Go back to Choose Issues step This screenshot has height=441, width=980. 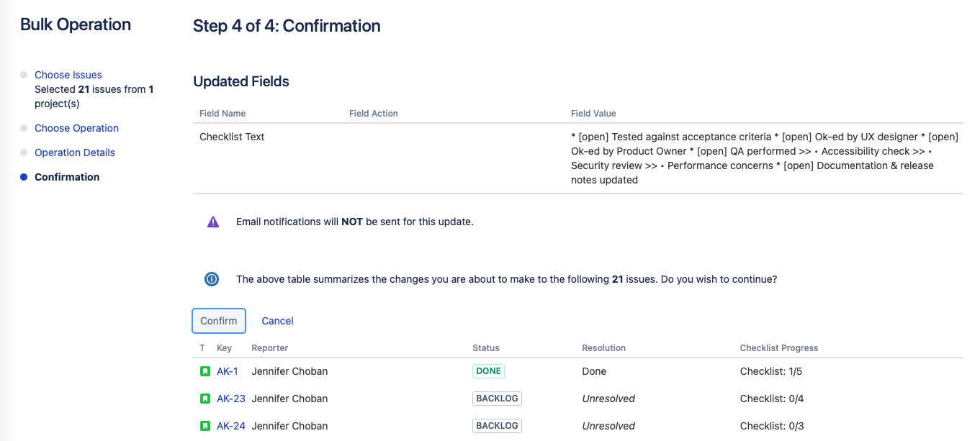(68, 75)
